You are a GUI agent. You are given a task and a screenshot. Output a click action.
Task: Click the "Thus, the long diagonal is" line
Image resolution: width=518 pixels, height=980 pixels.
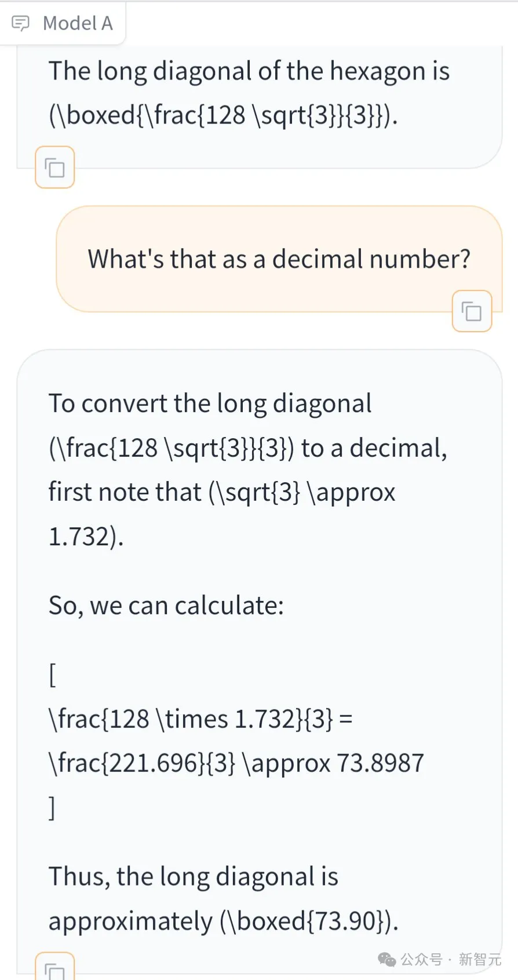[x=194, y=877]
